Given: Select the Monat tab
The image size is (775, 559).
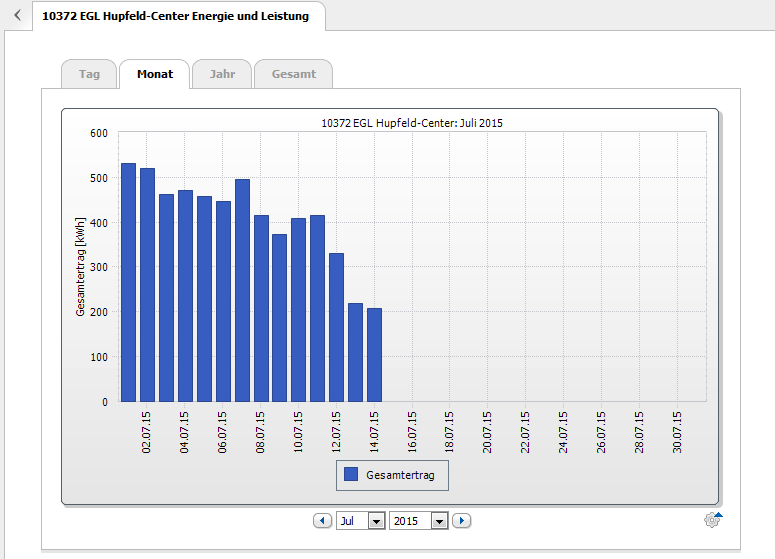Looking at the screenshot, I should point(154,74).
